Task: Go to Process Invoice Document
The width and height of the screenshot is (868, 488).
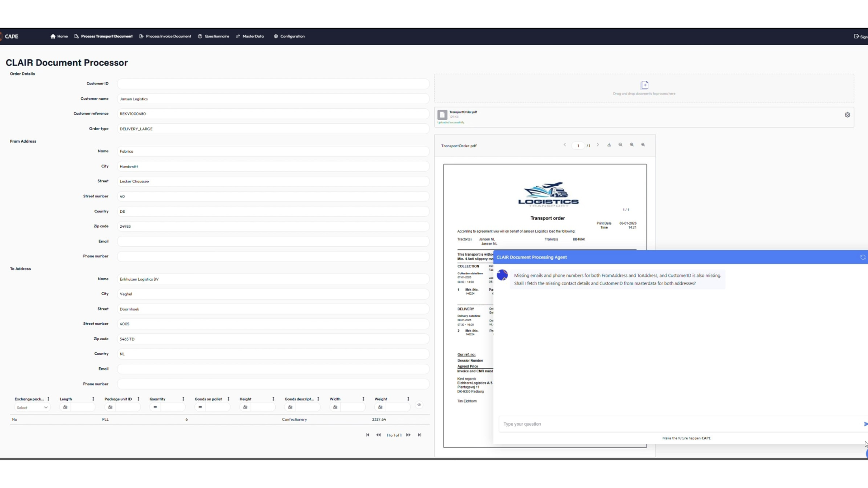Action: (165, 36)
